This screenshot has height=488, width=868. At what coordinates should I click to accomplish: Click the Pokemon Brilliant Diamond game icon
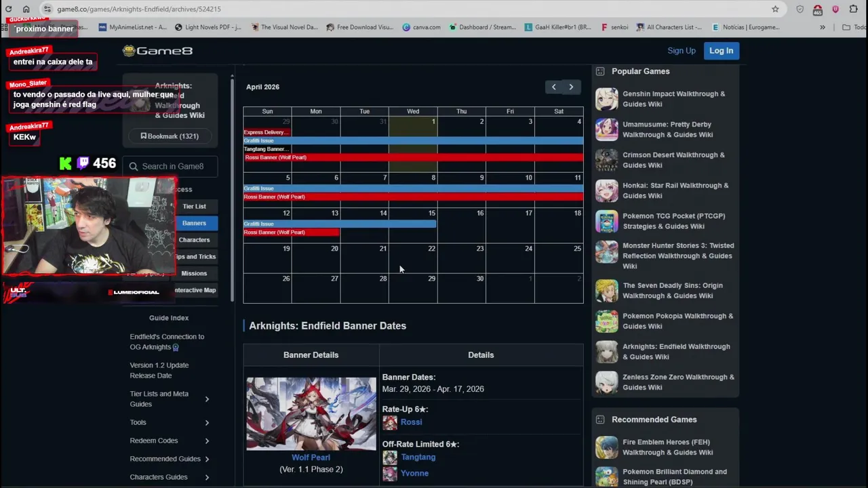pos(607,477)
